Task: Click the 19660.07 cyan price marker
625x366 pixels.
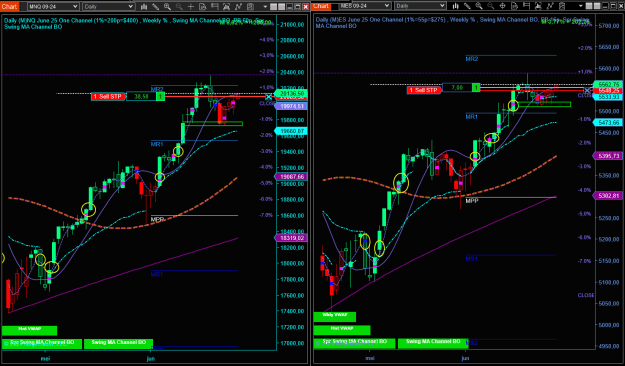Action: pyautogui.click(x=291, y=131)
